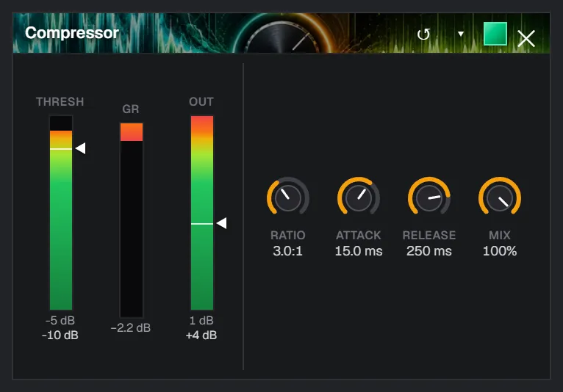
Task: Click the 250 ms release value
Action: [x=429, y=251]
